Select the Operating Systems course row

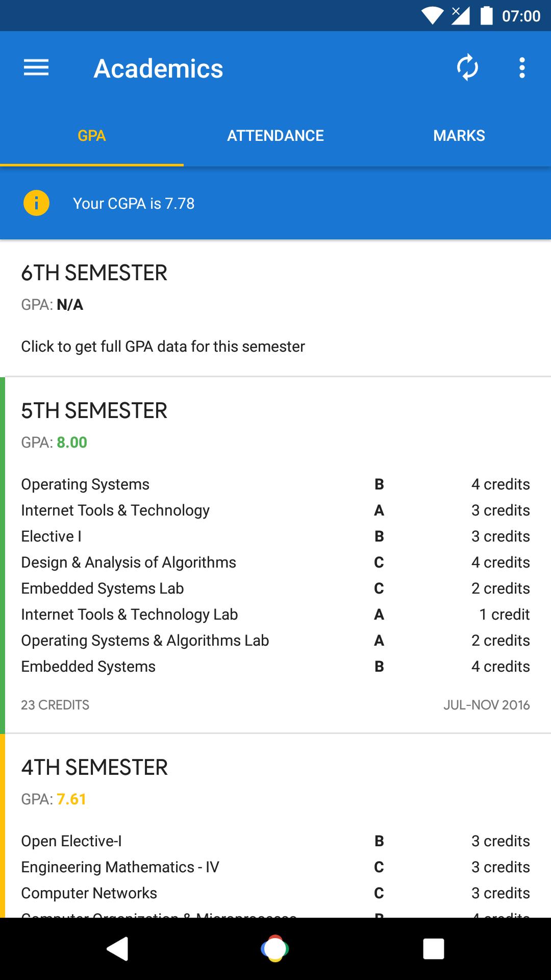[275, 484]
